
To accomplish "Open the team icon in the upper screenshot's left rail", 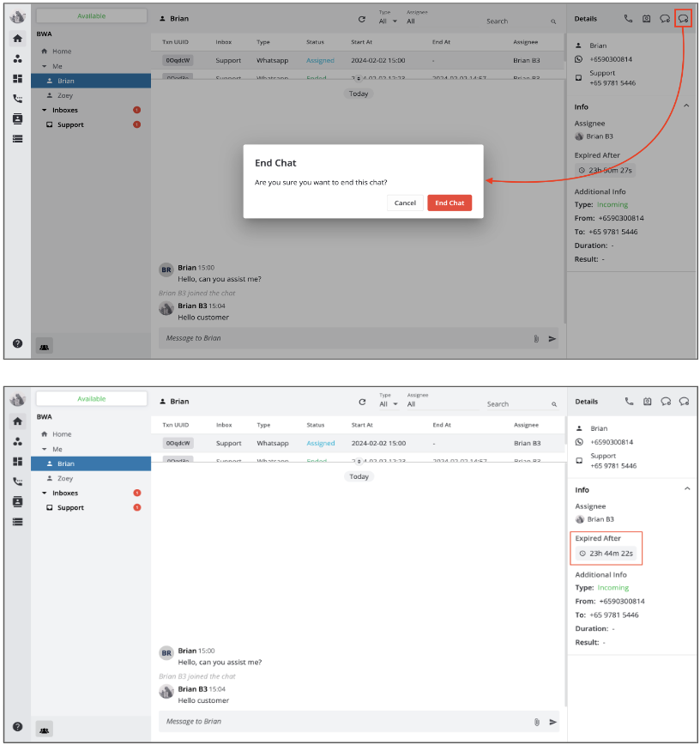I will [x=17, y=58].
